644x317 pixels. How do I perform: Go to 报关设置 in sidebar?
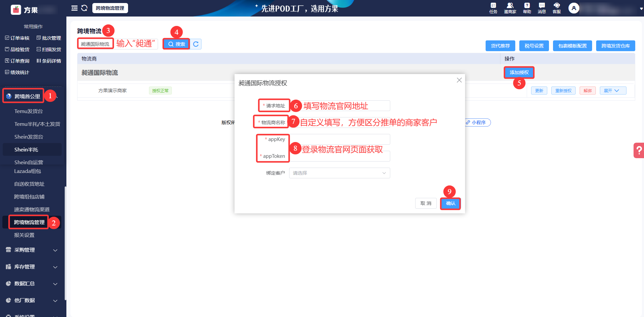(x=24, y=235)
